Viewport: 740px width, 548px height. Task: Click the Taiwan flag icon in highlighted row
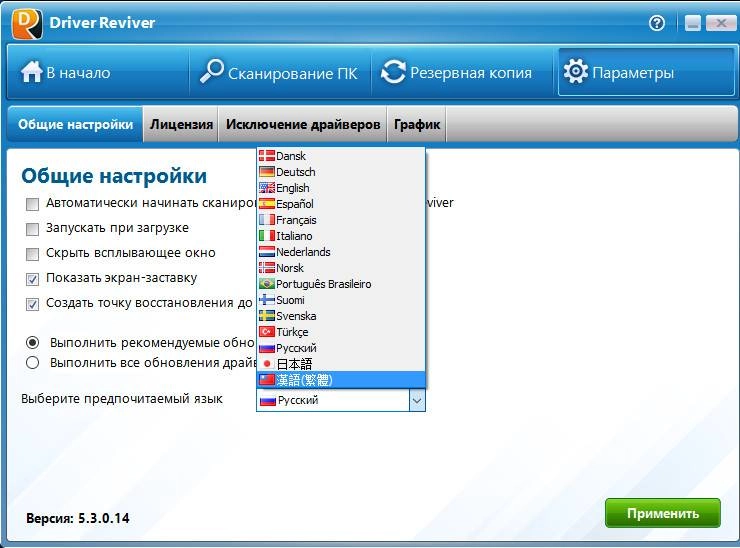(267, 379)
